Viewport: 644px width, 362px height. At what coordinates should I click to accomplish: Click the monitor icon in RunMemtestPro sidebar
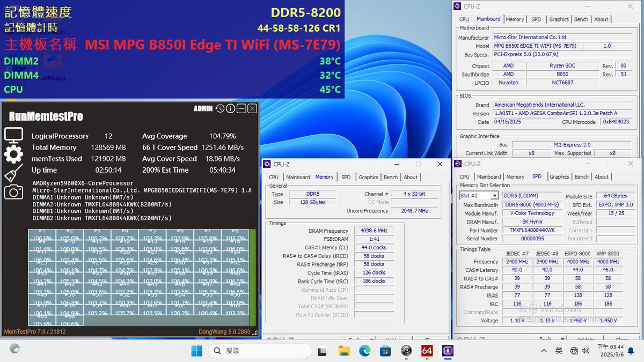(x=13, y=135)
